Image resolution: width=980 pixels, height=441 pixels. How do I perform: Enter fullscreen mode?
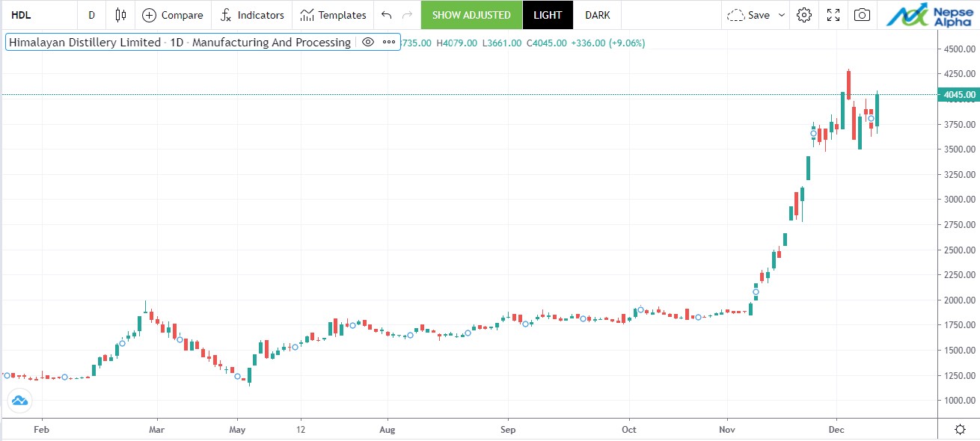[833, 15]
